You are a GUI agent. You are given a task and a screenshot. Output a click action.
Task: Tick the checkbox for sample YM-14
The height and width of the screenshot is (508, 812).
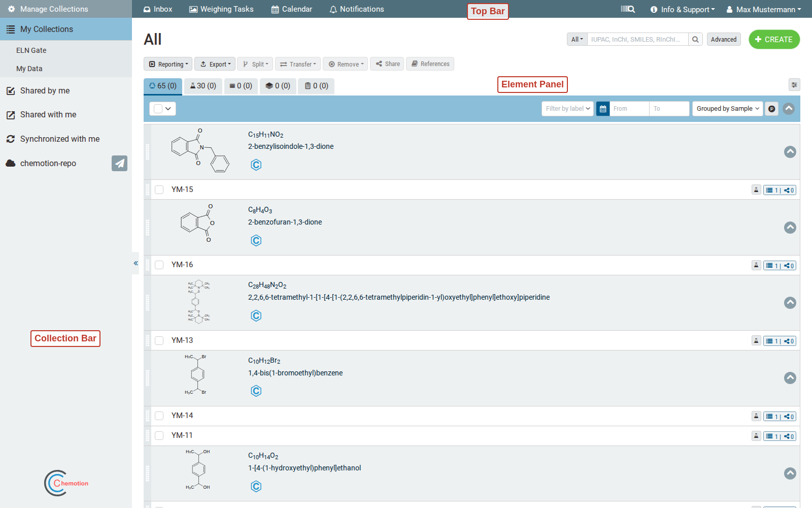pyautogui.click(x=159, y=416)
